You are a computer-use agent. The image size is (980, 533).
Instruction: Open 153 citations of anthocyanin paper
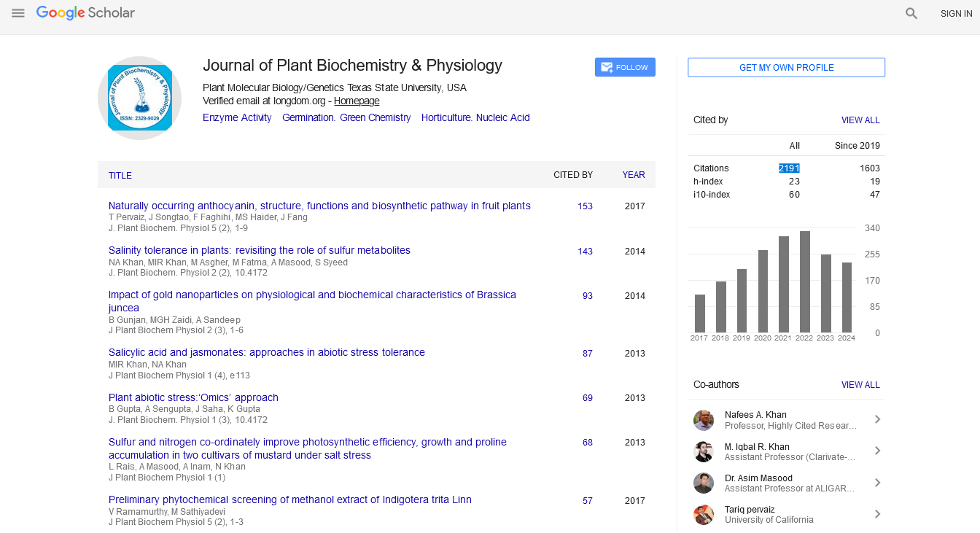tap(585, 206)
